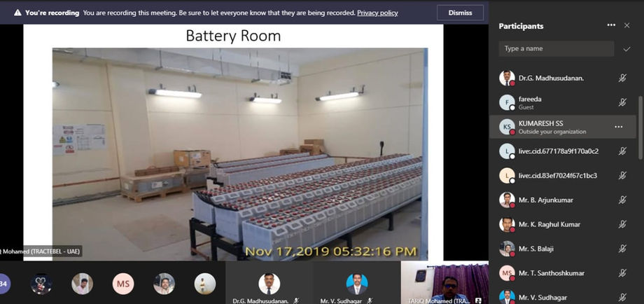
Task: Select fareeda's avatar in participant list
Action: click(507, 102)
